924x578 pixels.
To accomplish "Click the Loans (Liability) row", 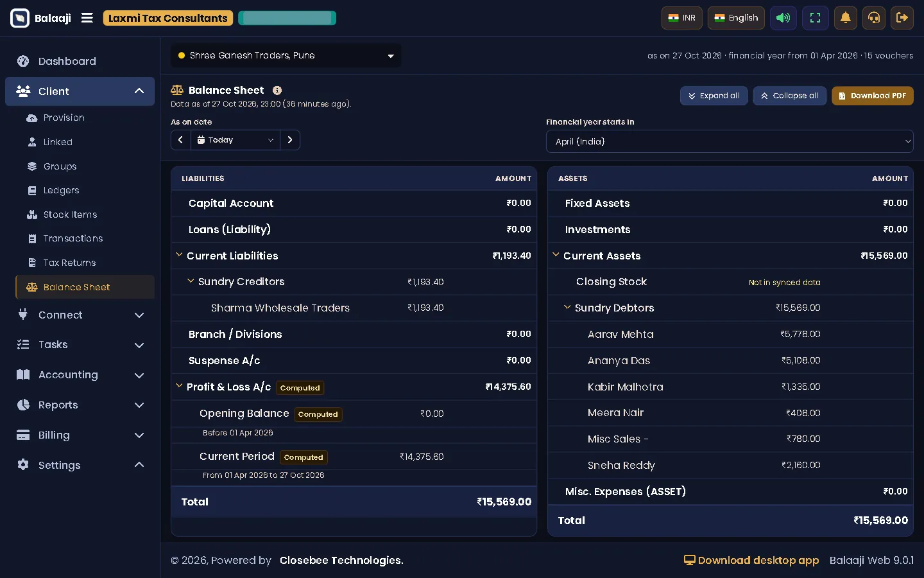I will (354, 229).
